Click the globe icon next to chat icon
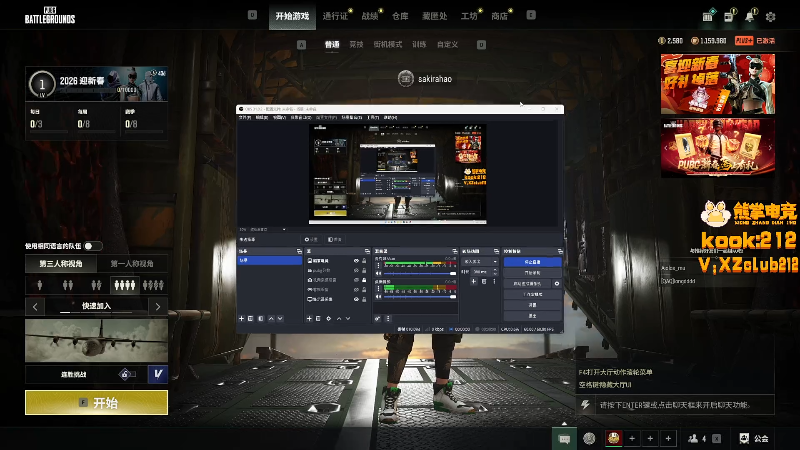Screen dimensions: 800x450 (589, 438)
